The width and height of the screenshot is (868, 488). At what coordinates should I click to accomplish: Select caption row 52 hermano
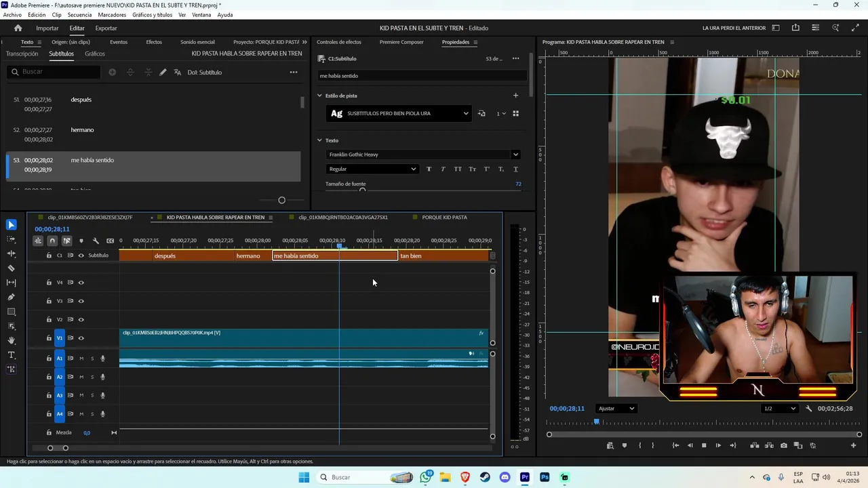[x=153, y=134]
